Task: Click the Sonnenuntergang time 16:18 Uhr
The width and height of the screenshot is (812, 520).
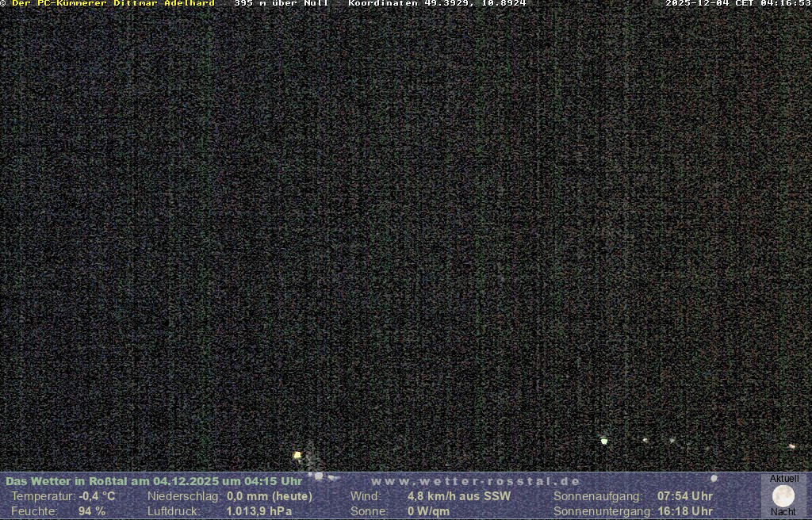Action: (684, 511)
